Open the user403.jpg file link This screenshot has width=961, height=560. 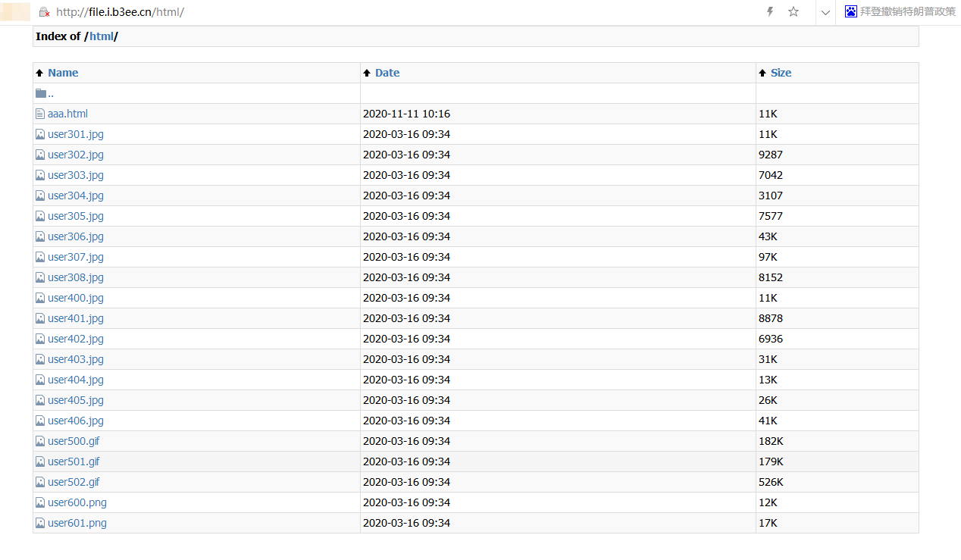[76, 359]
